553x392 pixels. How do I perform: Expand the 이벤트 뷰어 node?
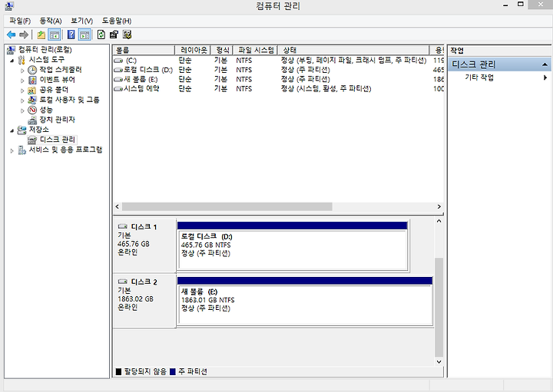coord(22,81)
